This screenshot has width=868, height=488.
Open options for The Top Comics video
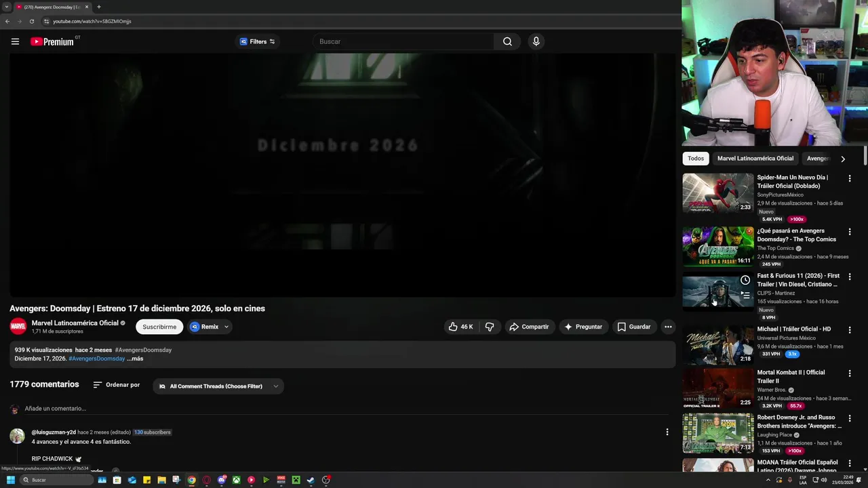pos(850,232)
